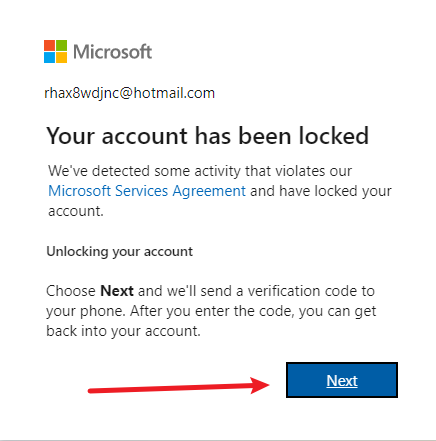Click the "We've detected some activity" sentence
The height and width of the screenshot is (441, 436).
pos(200,171)
